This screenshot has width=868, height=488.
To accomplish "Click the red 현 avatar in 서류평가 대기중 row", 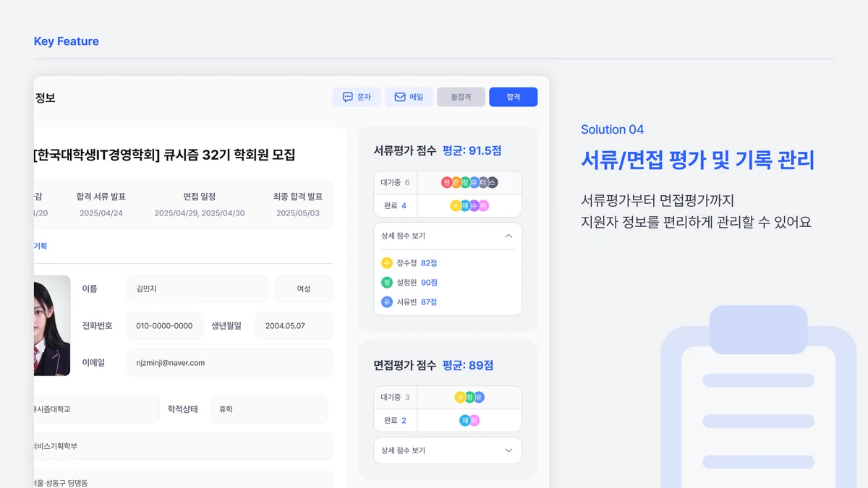I will pyautogui.click(x=447, y=183).
